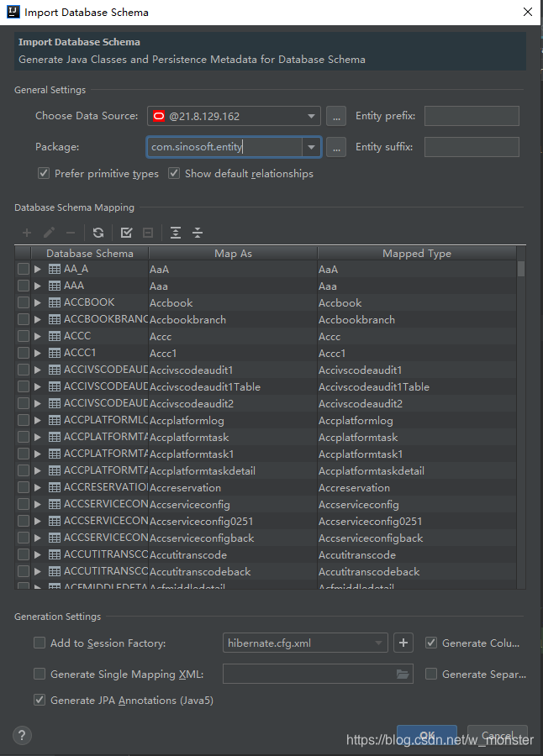The image size is (543, 756).
Task: Open data source browse ellipsis button
Action: 336,116
